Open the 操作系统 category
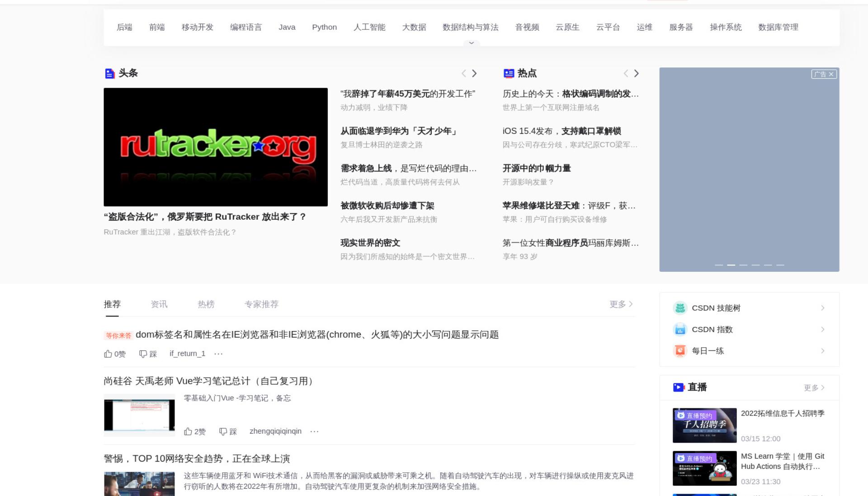The width and height of the screenshot is (868, 496). [726, 27]
